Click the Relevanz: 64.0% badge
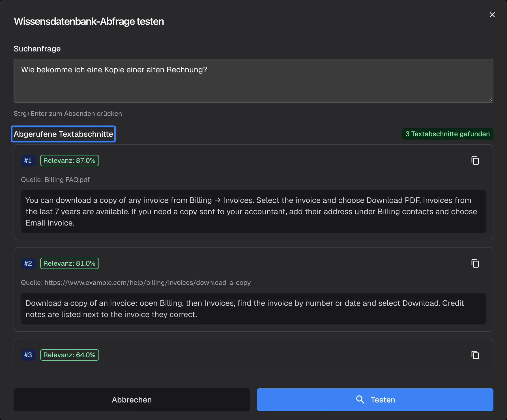 coord(69,355)
